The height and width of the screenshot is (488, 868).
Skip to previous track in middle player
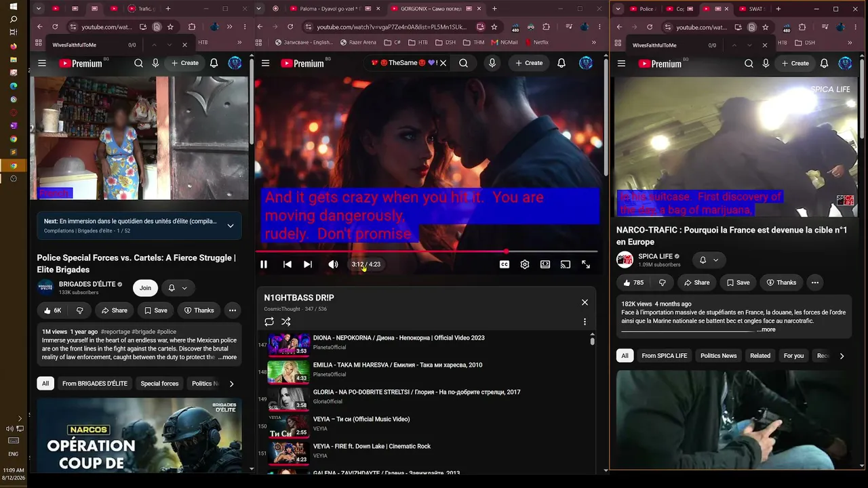pos(288,264)
